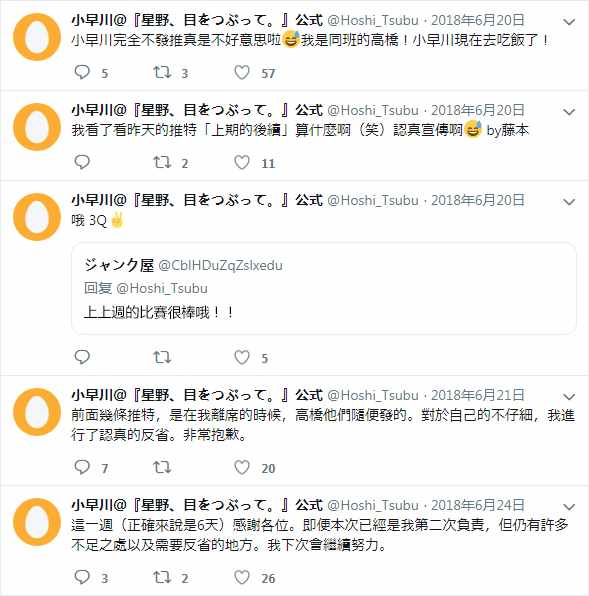
Task: Reply to the tweet with 57 likes
Action: (82, 72)
